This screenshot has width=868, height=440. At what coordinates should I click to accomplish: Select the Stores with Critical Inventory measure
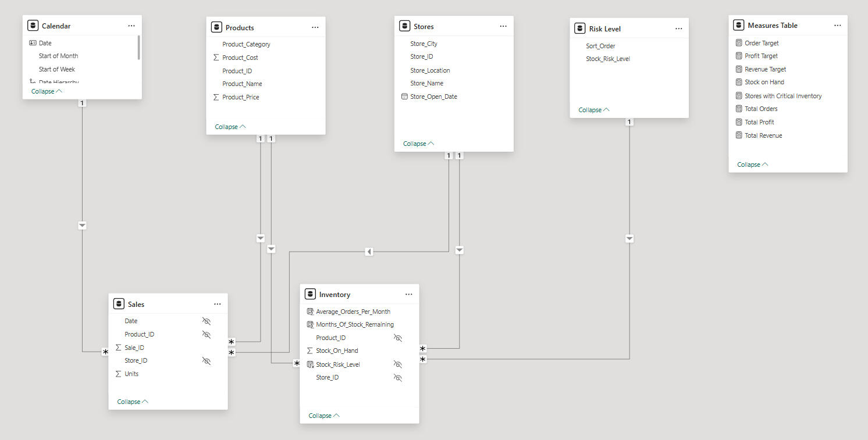point(783,96)
